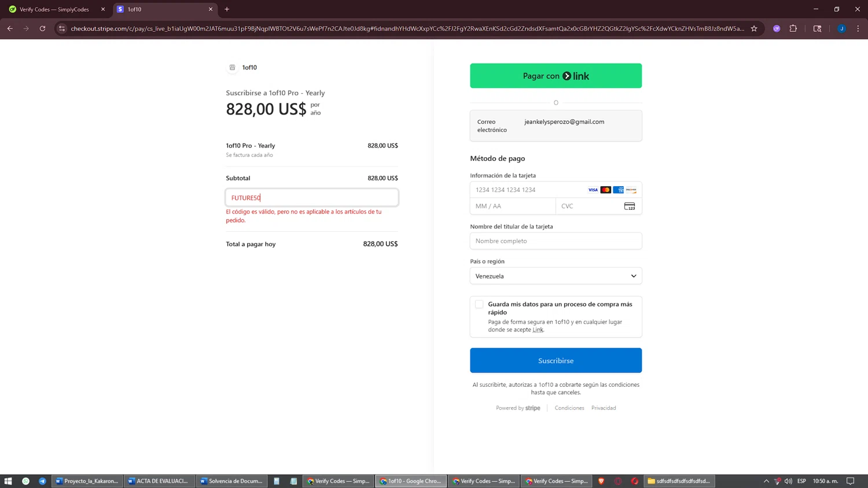The image size is (868, 488).
Task: Click the 'Total a pagar hoy' label
Action: coord(251,244)
